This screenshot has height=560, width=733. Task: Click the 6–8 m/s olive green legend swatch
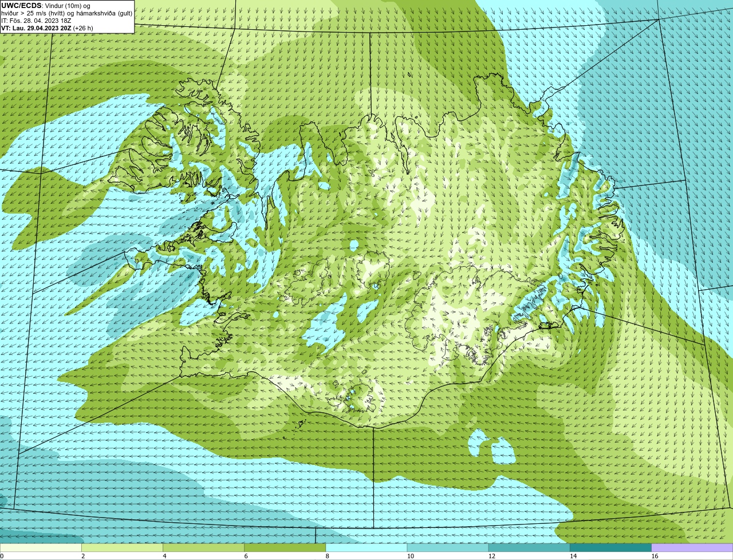tap(285, 548)
